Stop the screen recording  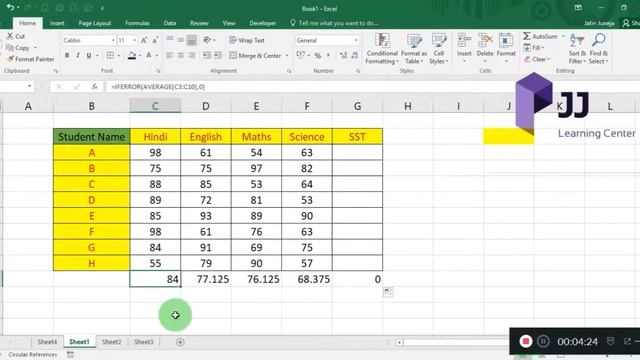pyautogui.click(x=526, y=341)
